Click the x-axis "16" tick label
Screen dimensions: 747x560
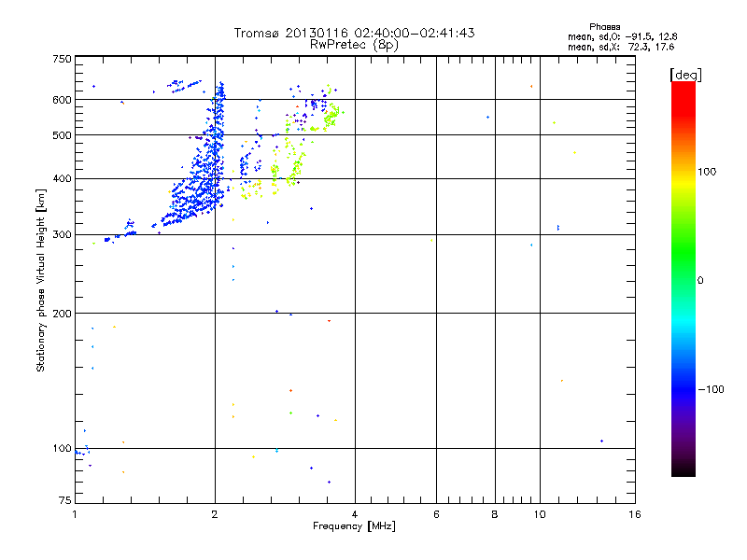635,514
